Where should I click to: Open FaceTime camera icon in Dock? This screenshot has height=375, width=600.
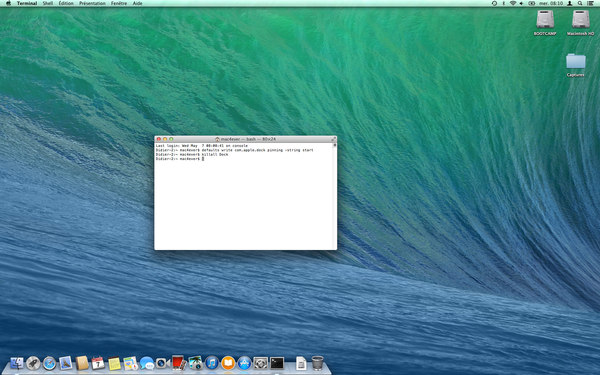point(163,363)
